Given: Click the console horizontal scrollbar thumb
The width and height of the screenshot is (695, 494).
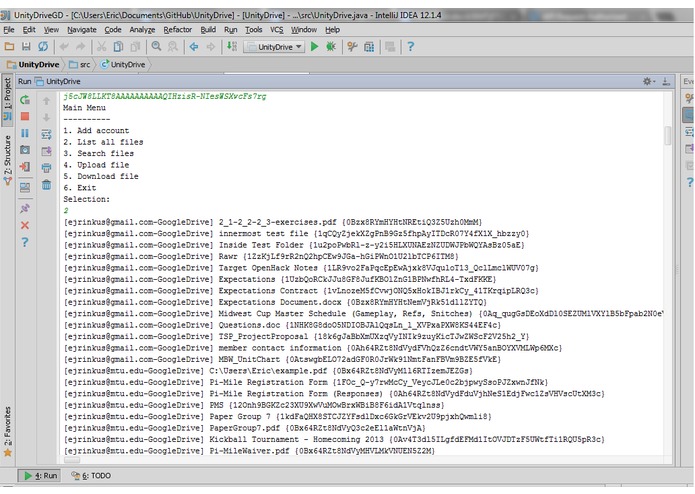Looking at the screenshot, I should pyautogui.click(x=72, y=460).
